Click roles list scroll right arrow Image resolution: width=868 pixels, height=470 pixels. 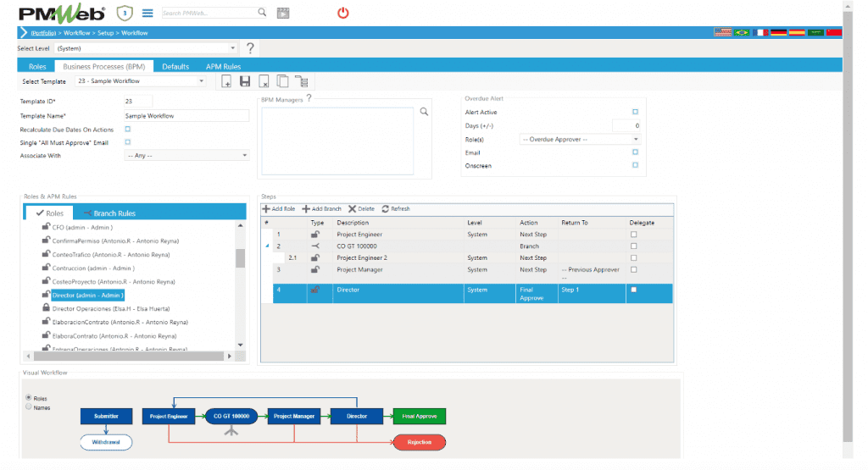tap(230, 356)
